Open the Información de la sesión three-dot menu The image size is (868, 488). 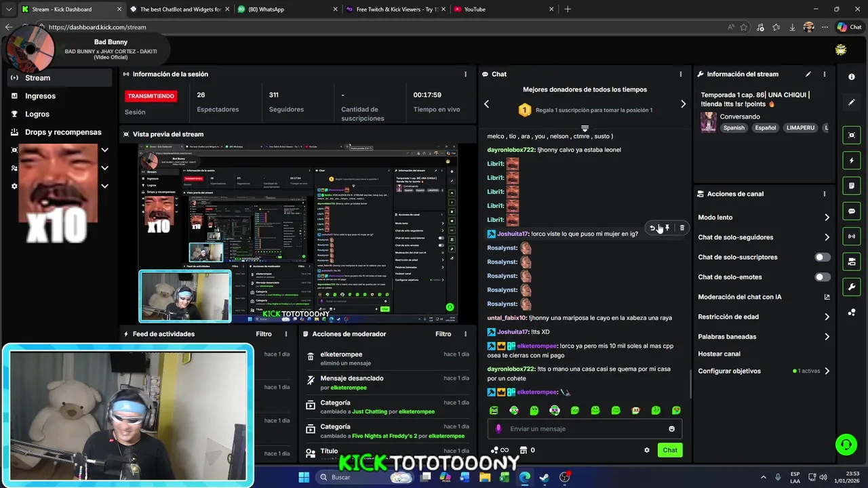pos(465,74)
